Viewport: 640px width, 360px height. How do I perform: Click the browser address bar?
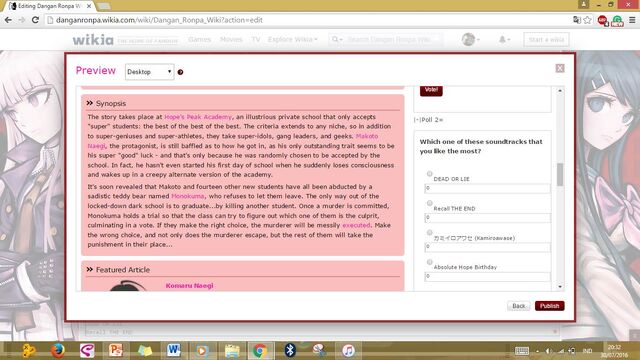308,20
